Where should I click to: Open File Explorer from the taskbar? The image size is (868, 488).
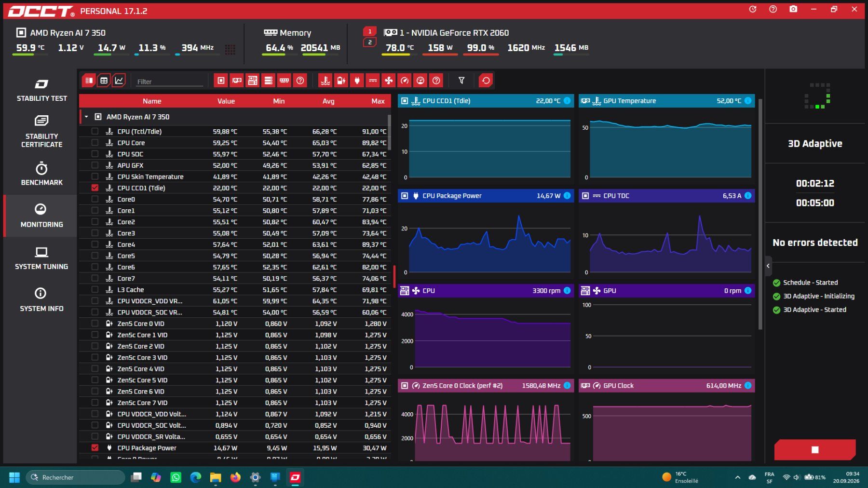[216, 477]
